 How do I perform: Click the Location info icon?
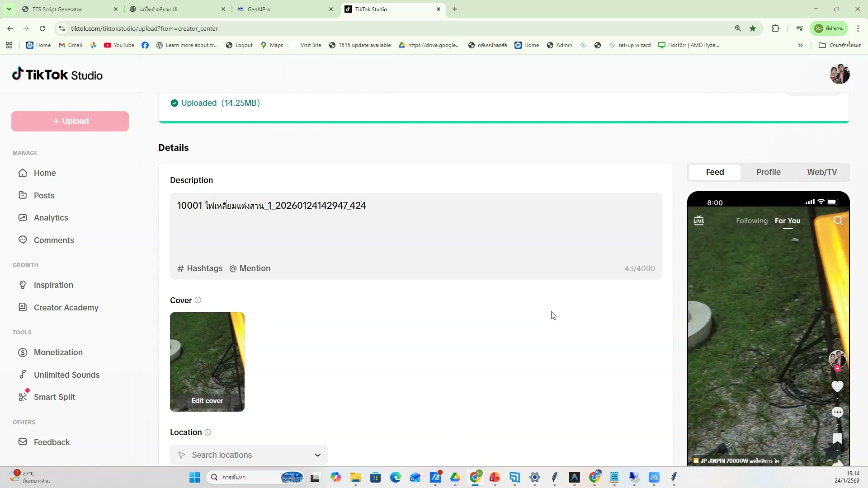[x=208, y=432]
